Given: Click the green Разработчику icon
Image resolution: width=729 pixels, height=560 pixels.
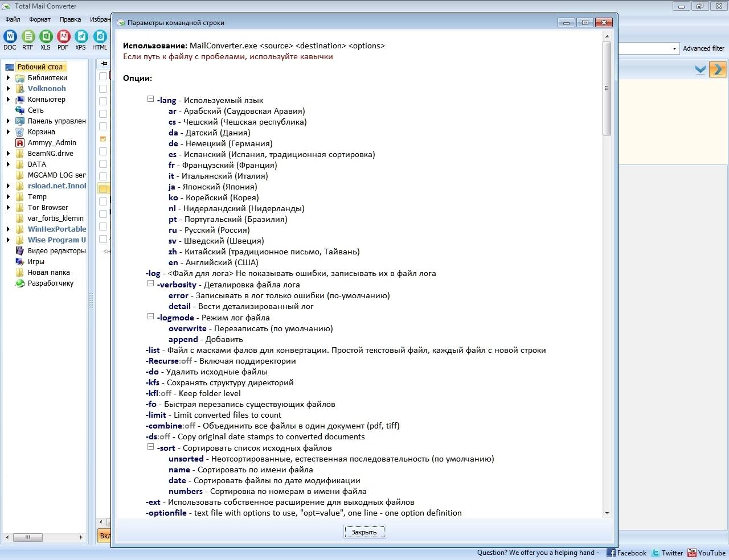Looking at the screenshot, I should [x=20, y=283].
